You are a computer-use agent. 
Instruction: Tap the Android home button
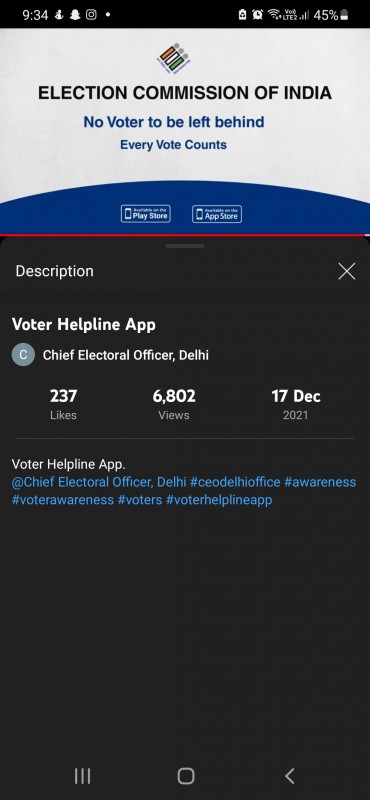pos(185,776)
